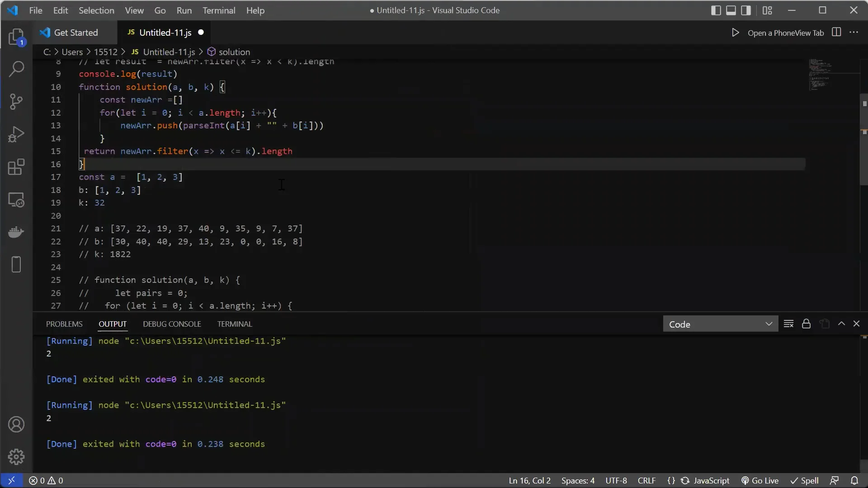Toggle the secondary side bar
The width and height of the screenshot is (868, 488).
(x=746, y=10)
